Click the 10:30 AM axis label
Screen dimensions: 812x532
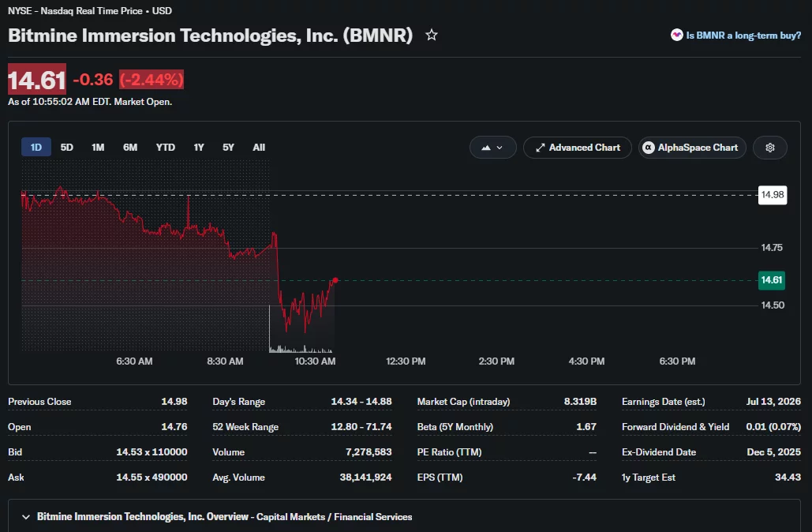pyautogui.click(x=315, y=361)
